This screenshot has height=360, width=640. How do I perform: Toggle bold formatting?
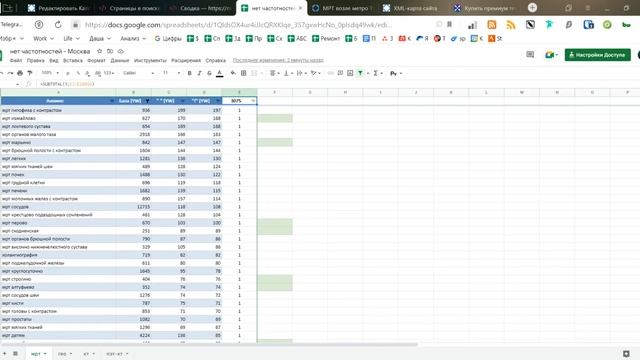coord(189,73)
